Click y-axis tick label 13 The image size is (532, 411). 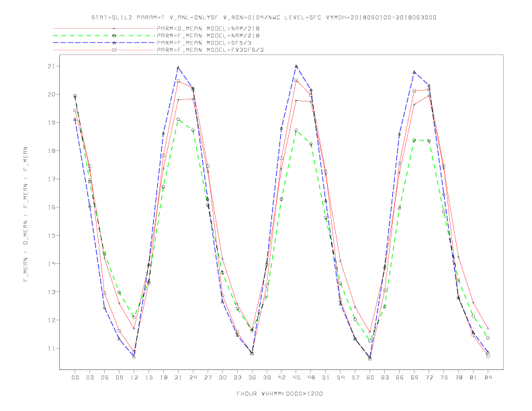tap(52, 291)
